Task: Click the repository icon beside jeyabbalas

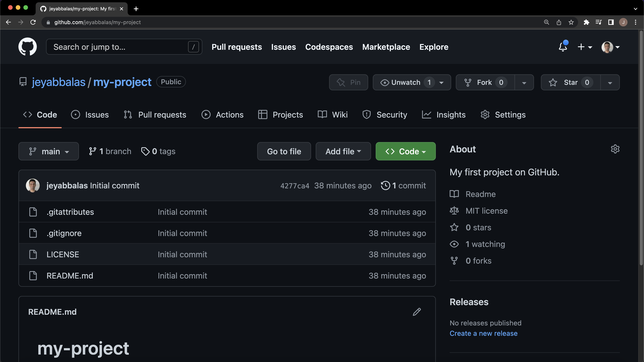Action: tap(23, 82)
